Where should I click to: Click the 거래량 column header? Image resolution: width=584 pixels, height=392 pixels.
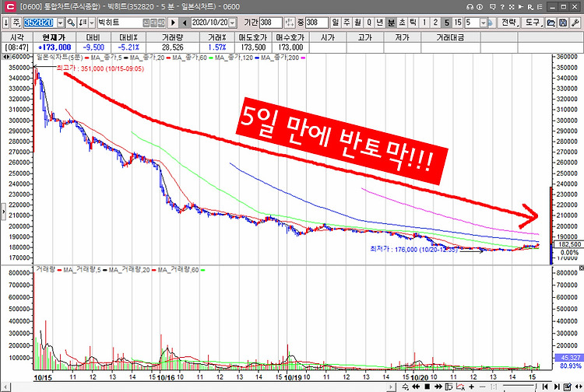pyautogui.click(x=172, y=37)
